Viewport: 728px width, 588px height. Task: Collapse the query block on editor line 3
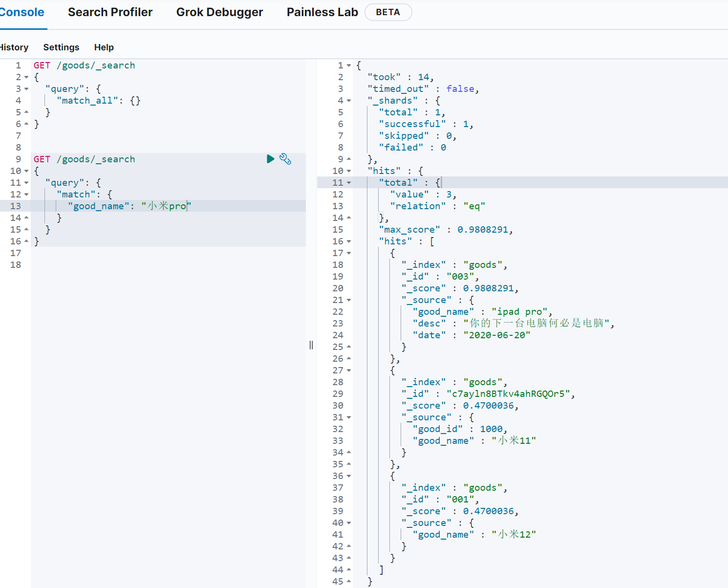(x=26, y=89)
